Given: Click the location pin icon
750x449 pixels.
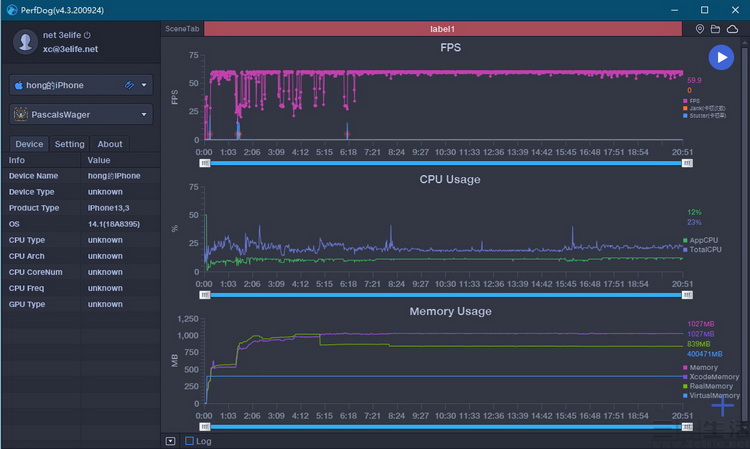Looking at the screenshot, I should (699, 29).
